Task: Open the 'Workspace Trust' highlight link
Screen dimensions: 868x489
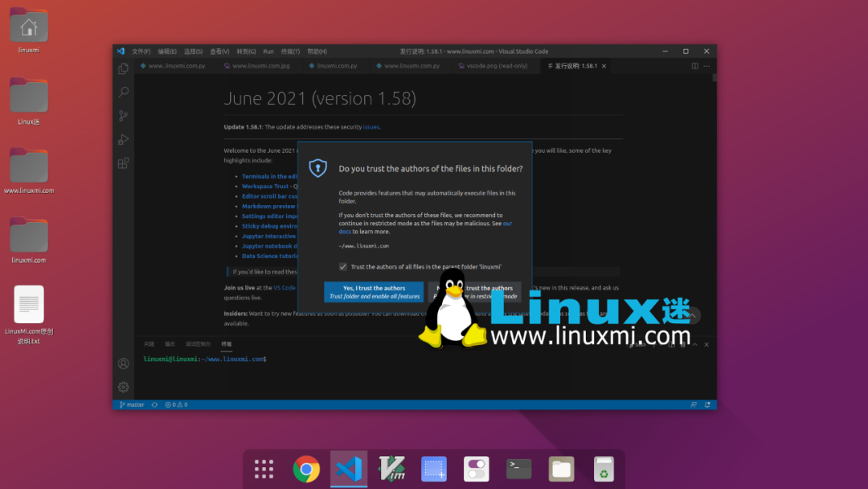Action: [x=265, y=186]
